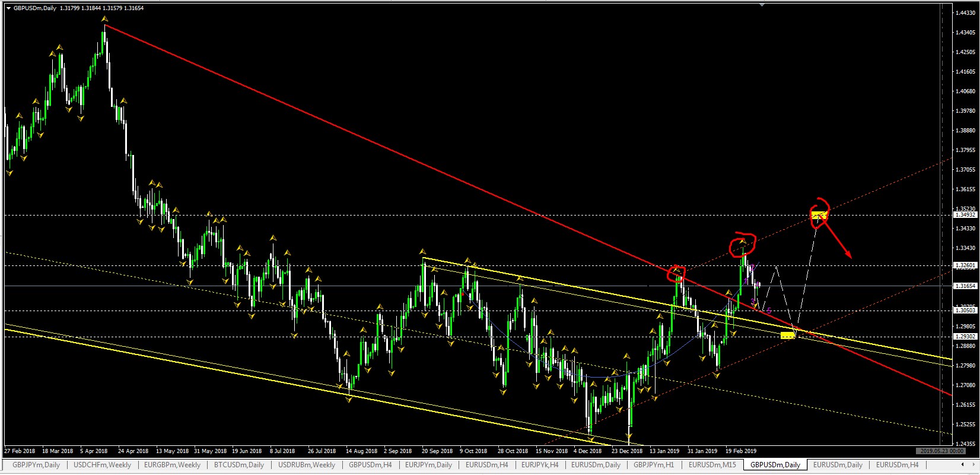Select the yellow rectangle near the 1.29302 level
This screenshot has height=475, width=980.
click(788, 336)
